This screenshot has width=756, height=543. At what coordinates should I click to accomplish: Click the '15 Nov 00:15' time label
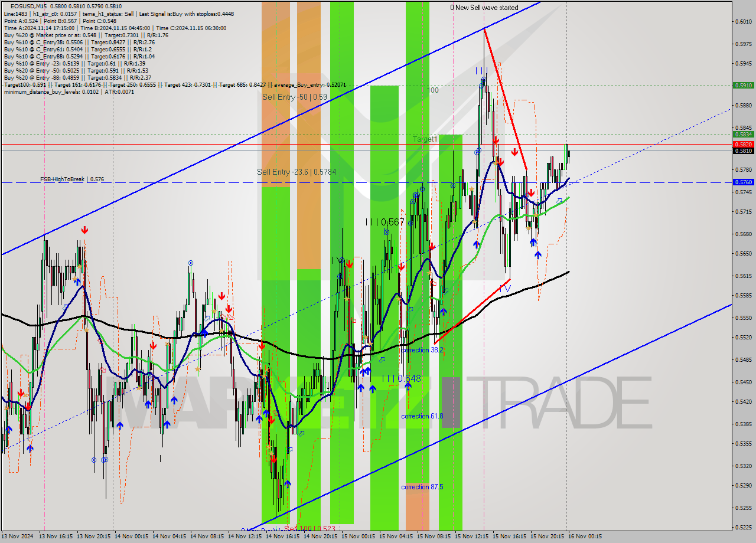[x=360, y=537]
